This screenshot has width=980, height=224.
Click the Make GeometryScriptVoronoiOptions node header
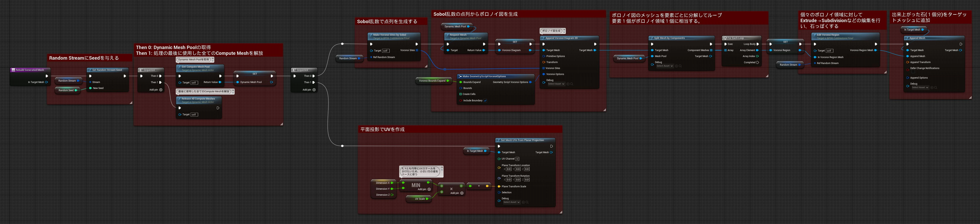(496, 76)
